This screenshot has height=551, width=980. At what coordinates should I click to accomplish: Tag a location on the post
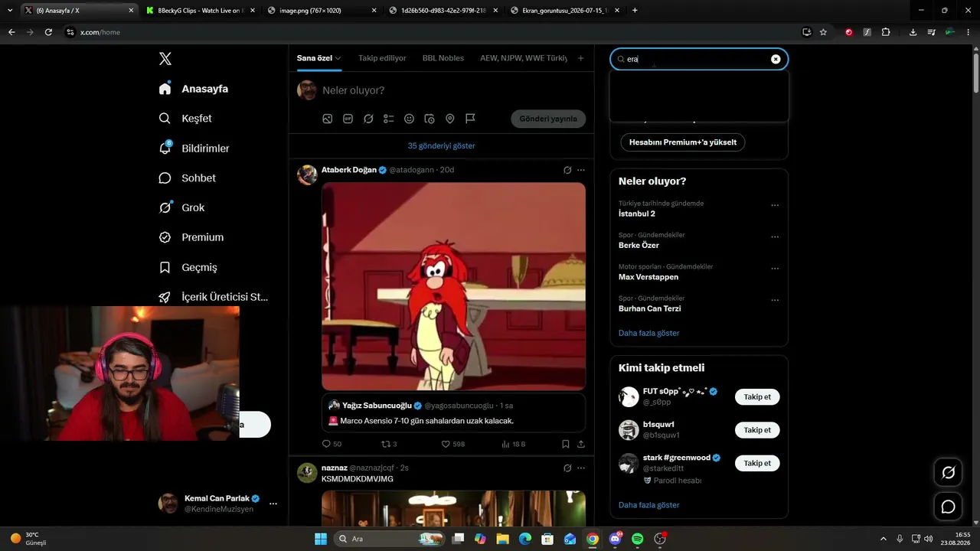pos(450,119)
